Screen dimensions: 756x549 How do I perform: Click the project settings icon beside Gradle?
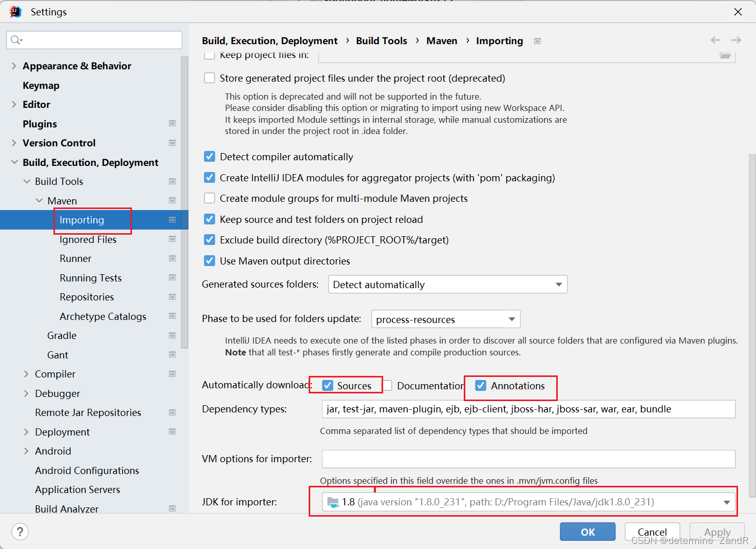[x=172, y=335]
